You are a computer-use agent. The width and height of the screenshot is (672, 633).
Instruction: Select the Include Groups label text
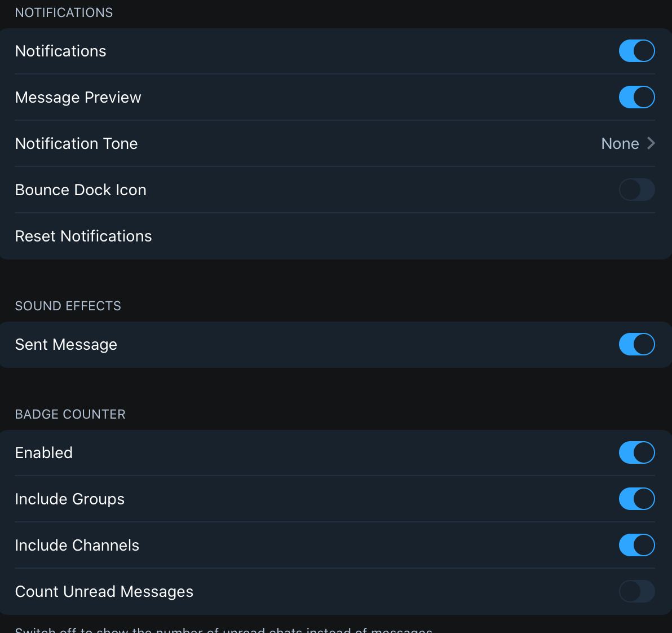pos(69,500)
